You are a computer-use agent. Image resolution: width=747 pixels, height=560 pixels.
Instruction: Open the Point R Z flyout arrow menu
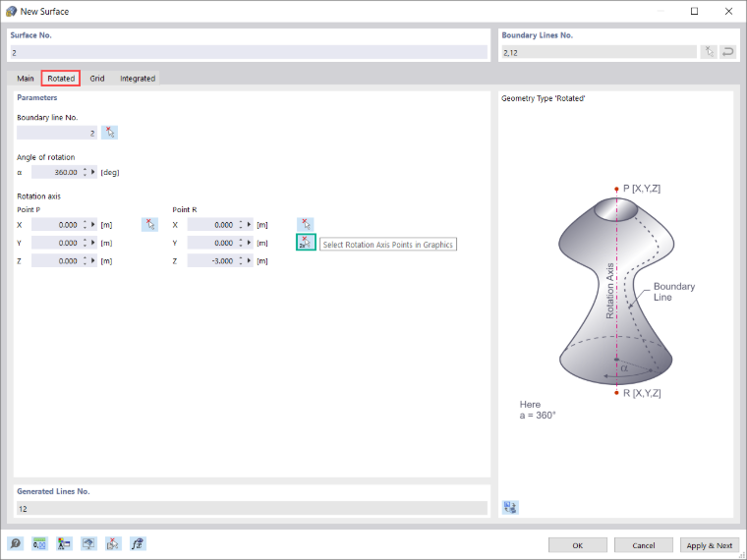coord(249,260)
